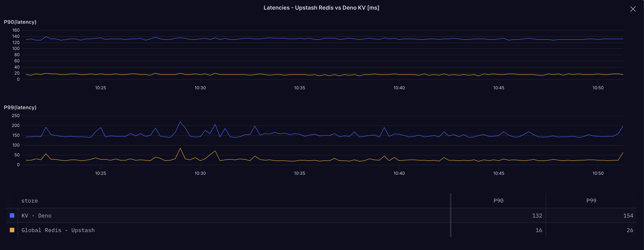Image resolution: width=644 pixels, height=250 pixels.
Task: Click 10:50 marker on P99 chart axis
Action: 598,173
